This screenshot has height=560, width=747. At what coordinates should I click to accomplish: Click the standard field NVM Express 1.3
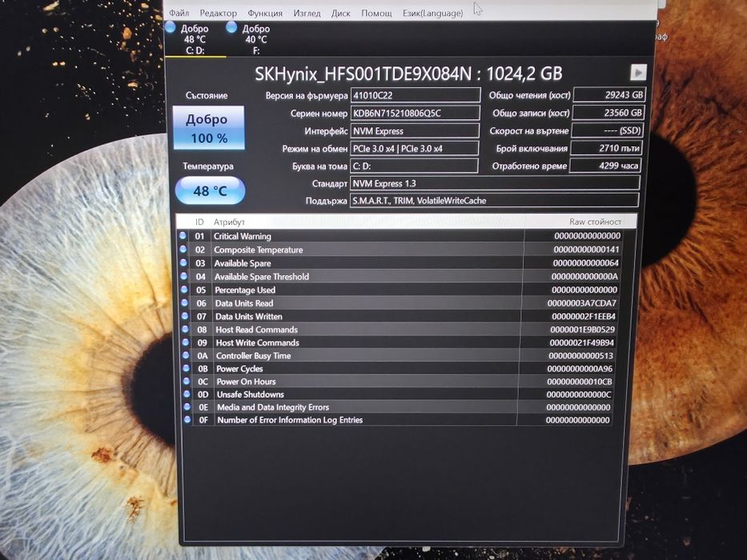495,183
